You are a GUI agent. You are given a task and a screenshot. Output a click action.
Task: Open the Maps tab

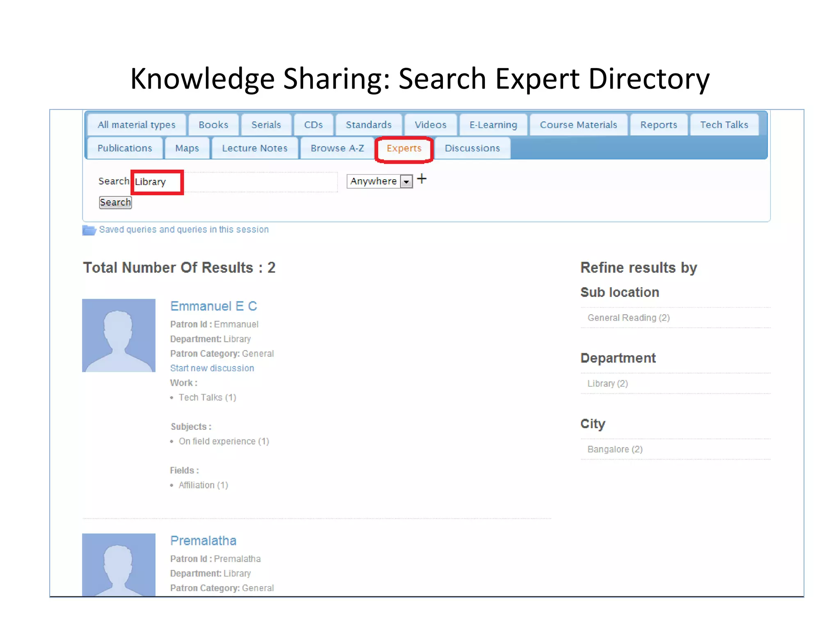187,148
